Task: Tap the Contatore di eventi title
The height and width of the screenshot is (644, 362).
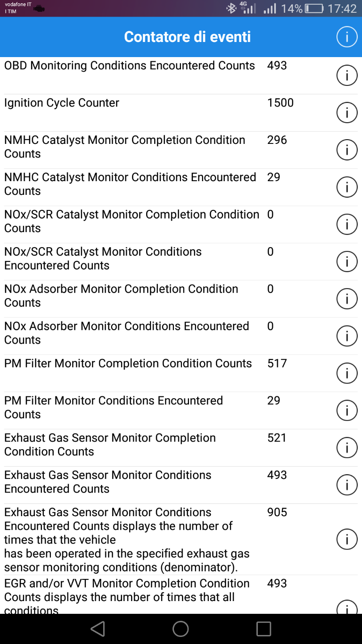Action: 187,37
